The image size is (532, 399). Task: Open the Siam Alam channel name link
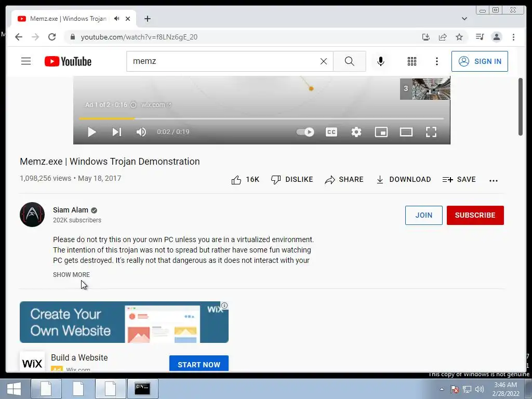tap(71, 210)
